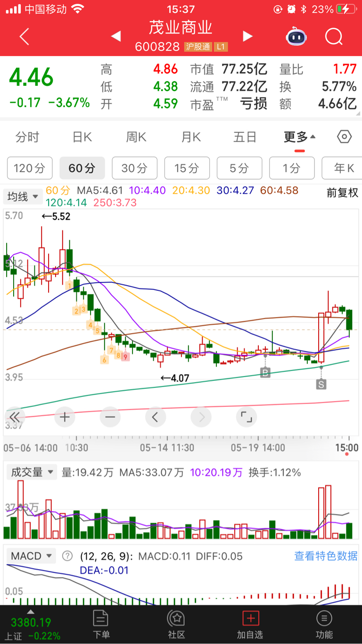Tap 换手:1.12% turnover label

pyautogui.click(x=275, y=472)
